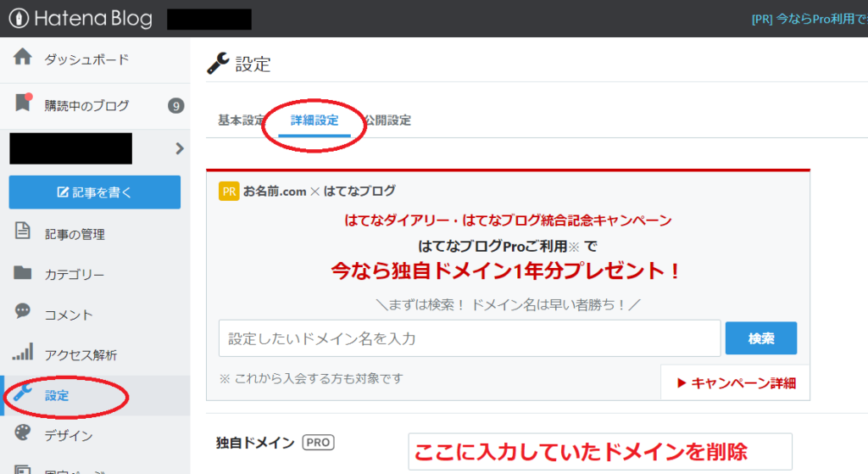Expand the blog selector chevron arrow

180,148
